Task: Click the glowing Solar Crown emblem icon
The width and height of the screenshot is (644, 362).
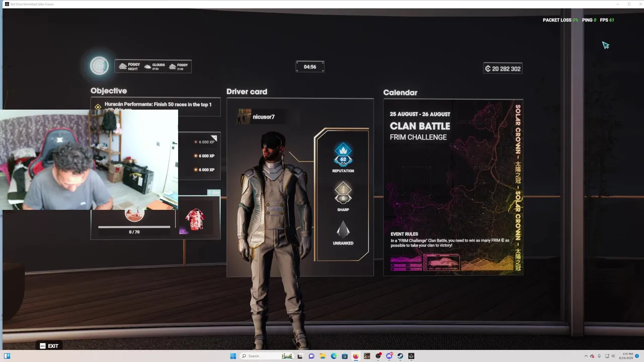Action: [99, 66]
